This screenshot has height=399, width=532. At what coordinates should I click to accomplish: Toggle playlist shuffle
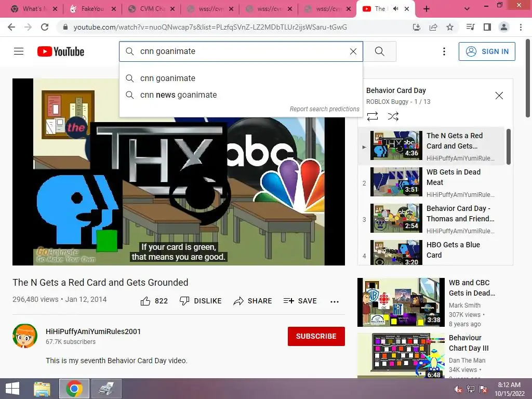pyautogui.click(x=393, y=116)
